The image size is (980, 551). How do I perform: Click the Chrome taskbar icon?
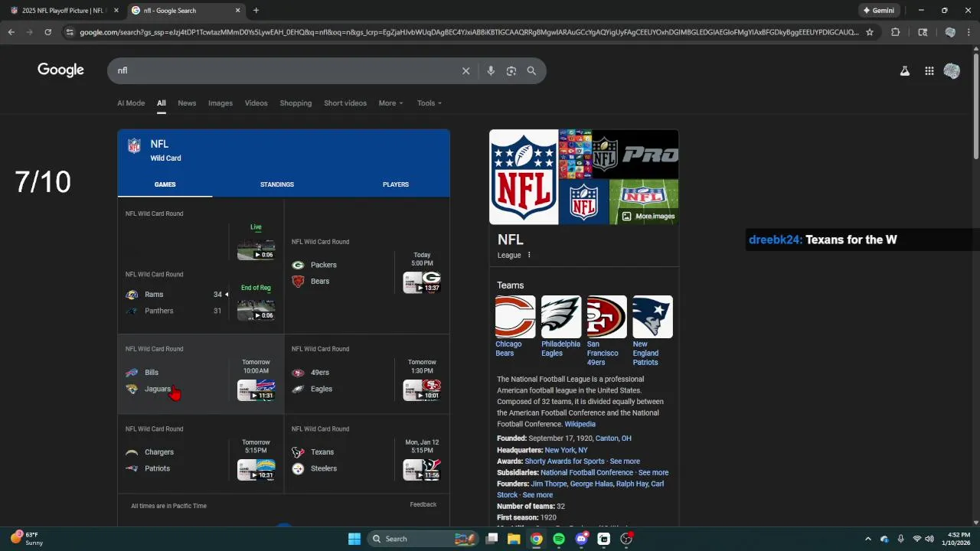tap(536, 539)
